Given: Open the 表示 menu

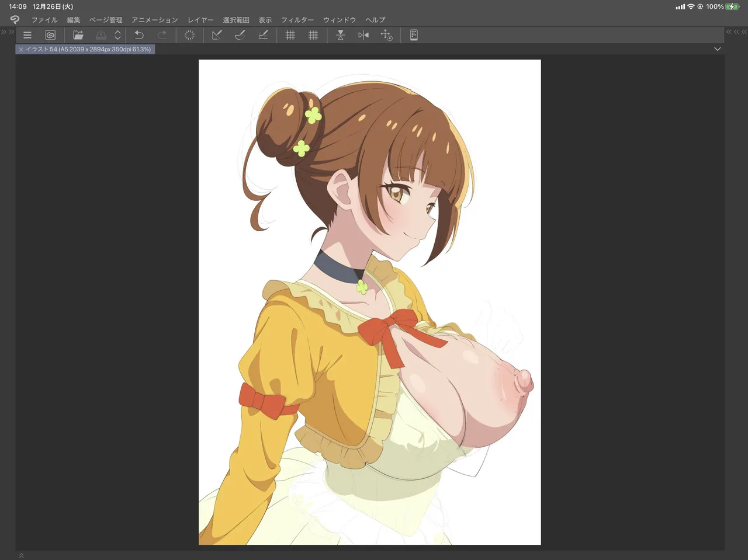Looking at the screenshot, I should [x=265, y=20].
